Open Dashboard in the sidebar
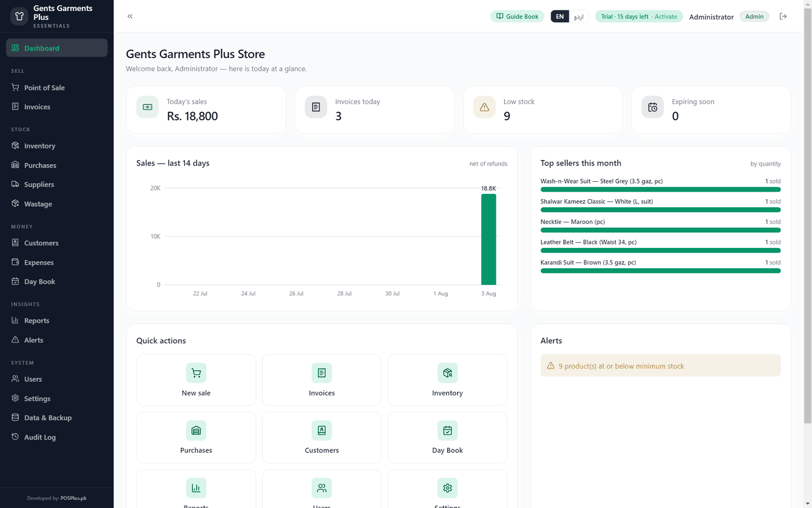812x508 pixels. click(57, 48)
